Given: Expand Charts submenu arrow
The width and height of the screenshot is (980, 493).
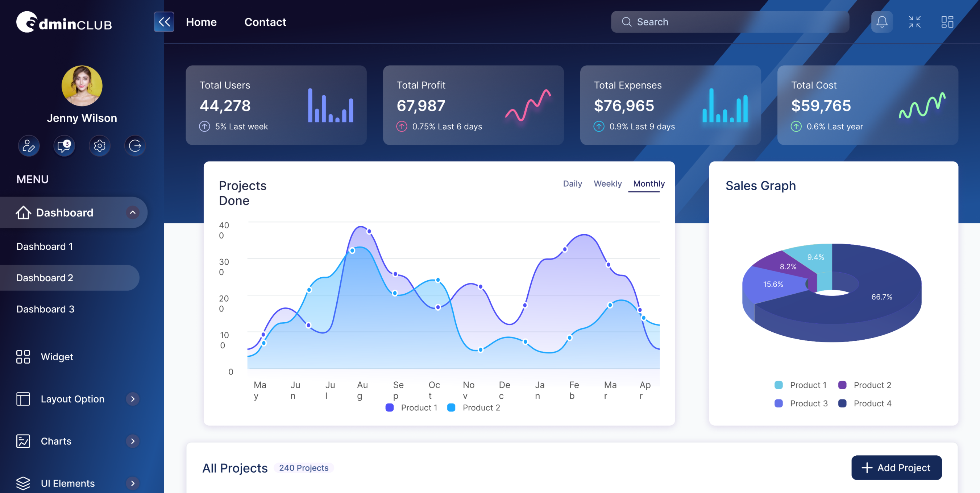Looking at the screenshot, I should pos(132,441).
